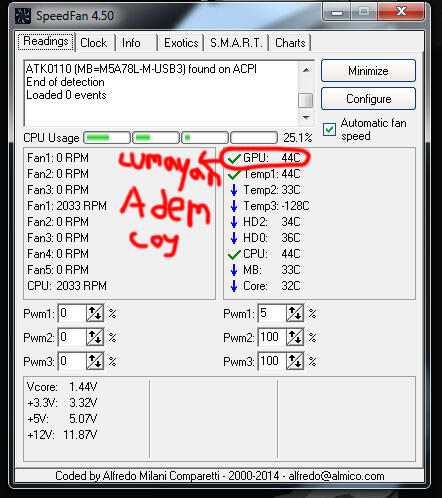This screenshot has width=442, height=498.
Task: Toggle the Automatic fan speed checkbox
Action: (x=329, y=129)
